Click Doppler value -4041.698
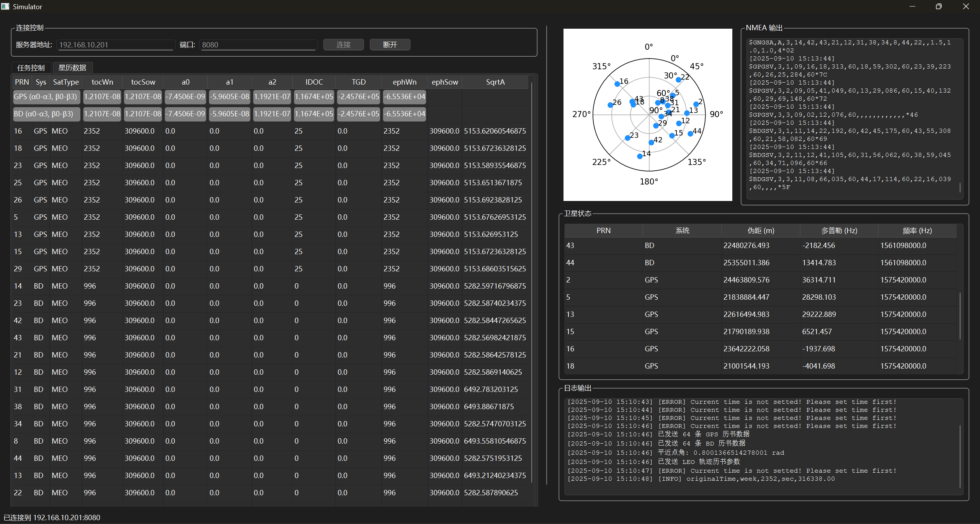Image resolution: width=980 pixels, height=524 pixels. click(818, 366)
